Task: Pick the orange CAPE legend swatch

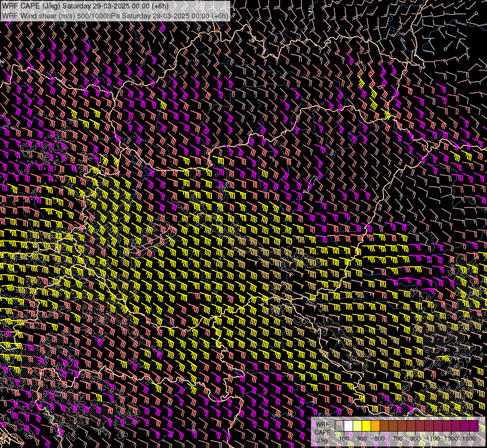Action: point(375,426)
